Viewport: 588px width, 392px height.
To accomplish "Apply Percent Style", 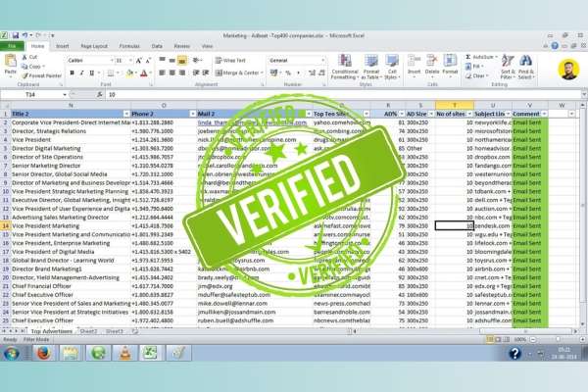I will pos(288,73).
